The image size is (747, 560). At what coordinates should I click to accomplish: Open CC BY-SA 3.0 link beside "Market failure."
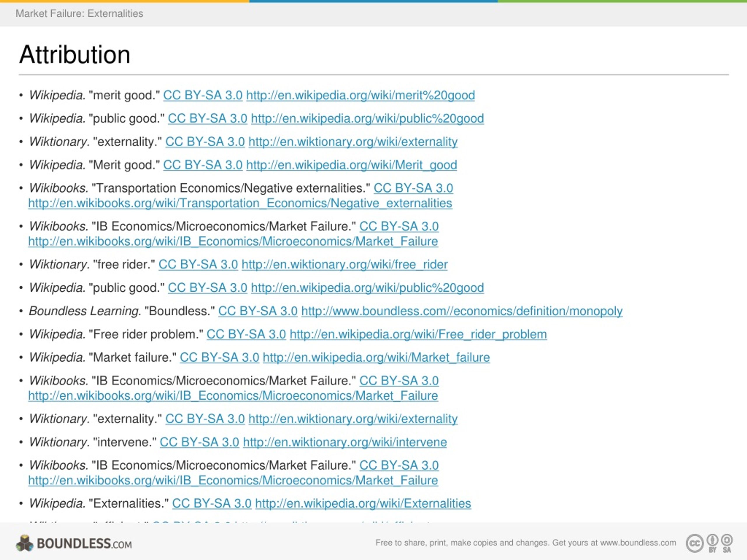219,358
